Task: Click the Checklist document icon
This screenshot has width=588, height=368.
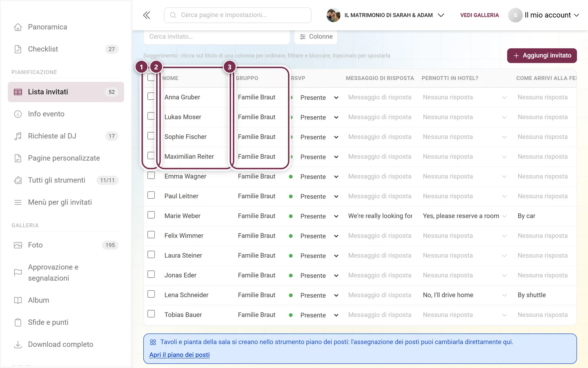Action: pos(18,49)
